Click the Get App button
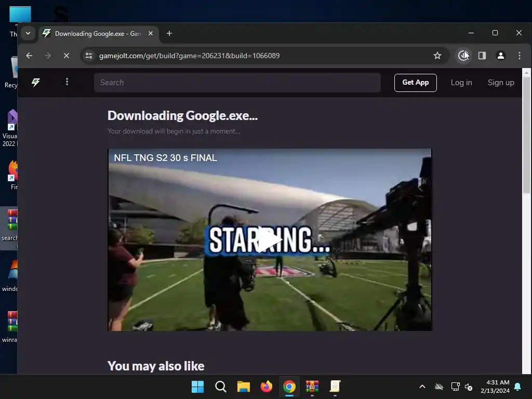 tap(415, 83)
